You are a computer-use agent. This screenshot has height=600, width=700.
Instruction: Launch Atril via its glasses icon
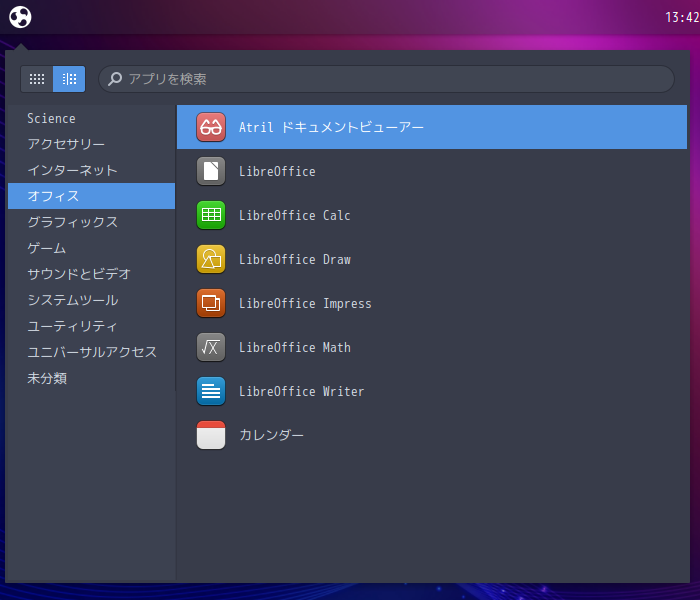point(211,127)
